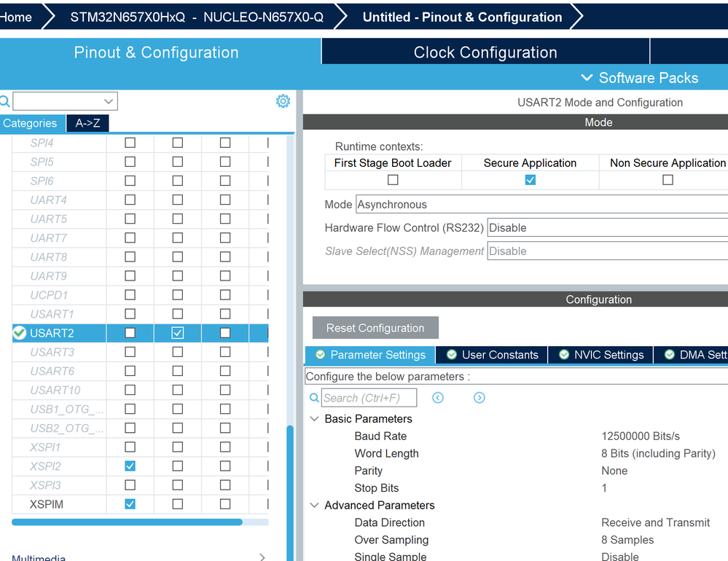The height and width of the screenshot is (561, 728).
Task: Click the parameter search magnifier icon
Action: pyautogui.click(x=314, y=398)
